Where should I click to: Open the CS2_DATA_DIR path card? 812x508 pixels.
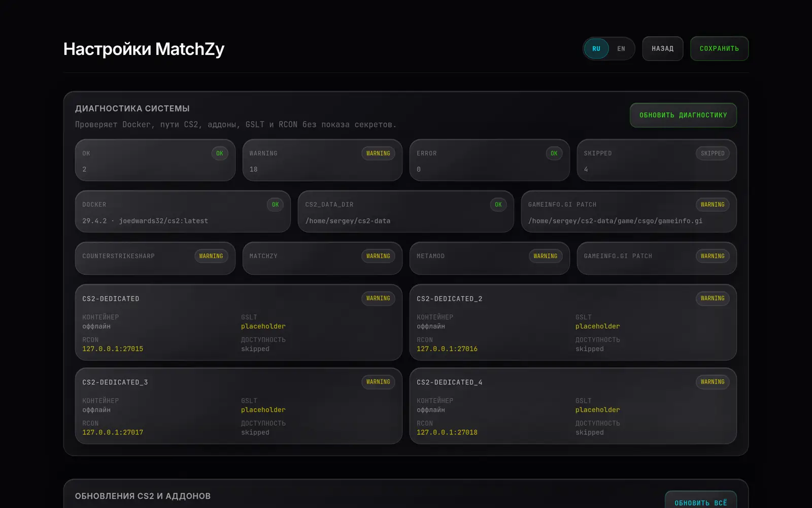[x=406, y=211]
